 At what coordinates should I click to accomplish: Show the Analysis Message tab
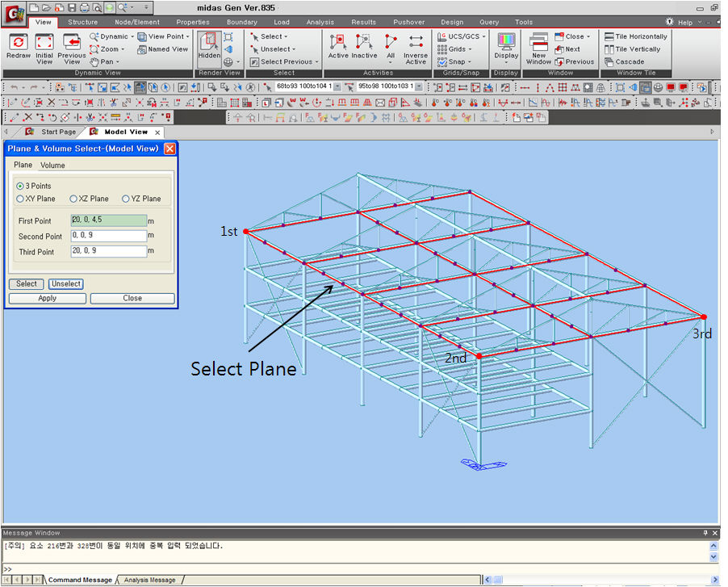click(149, 580)
